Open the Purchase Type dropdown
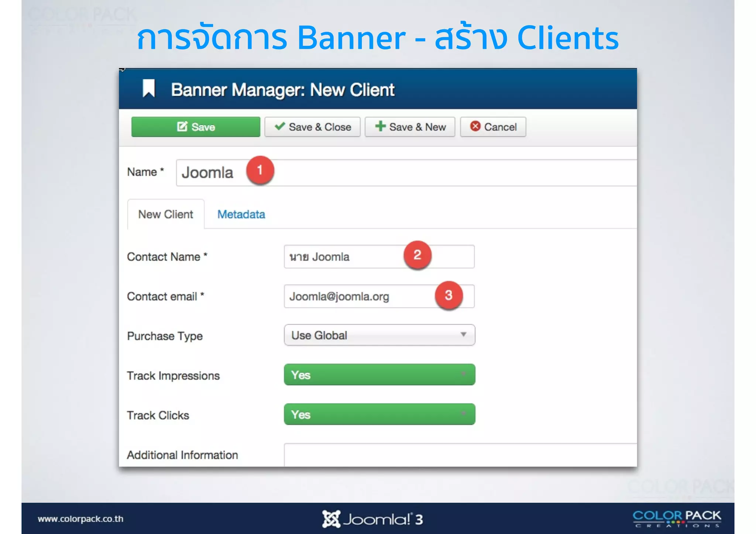This screenshot has height=534, width=756. click(379, 335)
